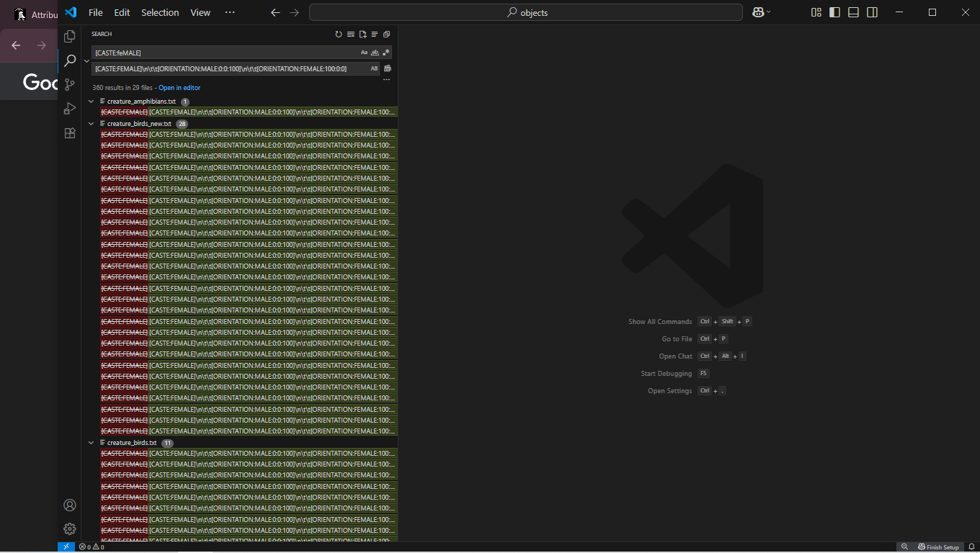Click the remote window indicator in the status bar
Viewport: 980px width, 553px height.
pyautogui.click(x=66, y=547)
